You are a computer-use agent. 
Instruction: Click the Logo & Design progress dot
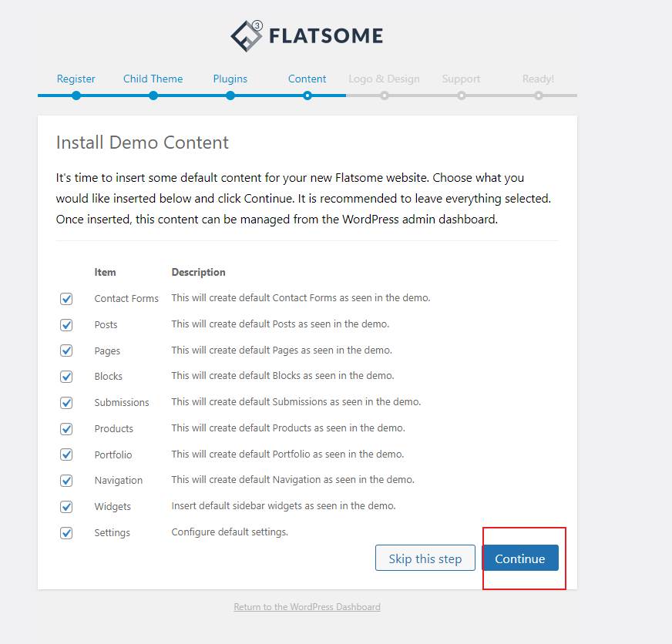385,96
